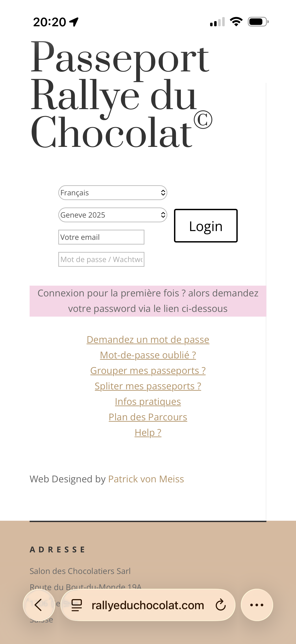This screenshot has height=644, width=296.
Task: Visit the Patrick von Meiss link
Action: (x=146, y=479)
